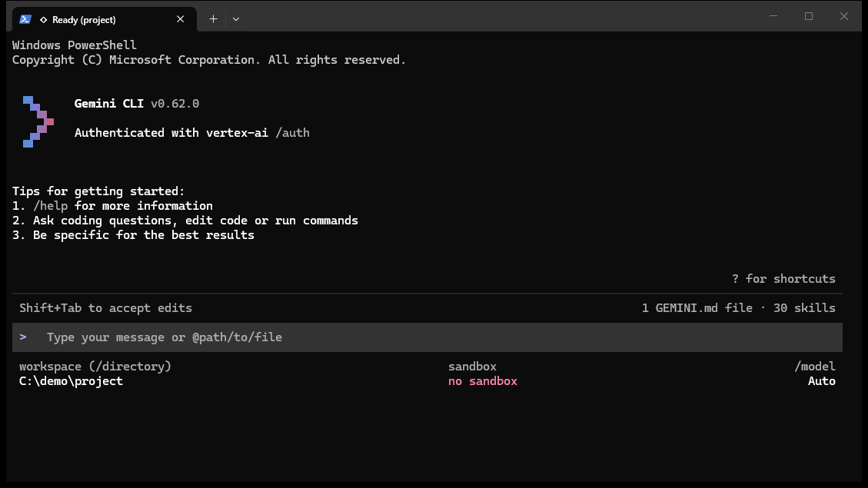
Task: Click the diamond status icon in tab title
Action: coord(43,20)
